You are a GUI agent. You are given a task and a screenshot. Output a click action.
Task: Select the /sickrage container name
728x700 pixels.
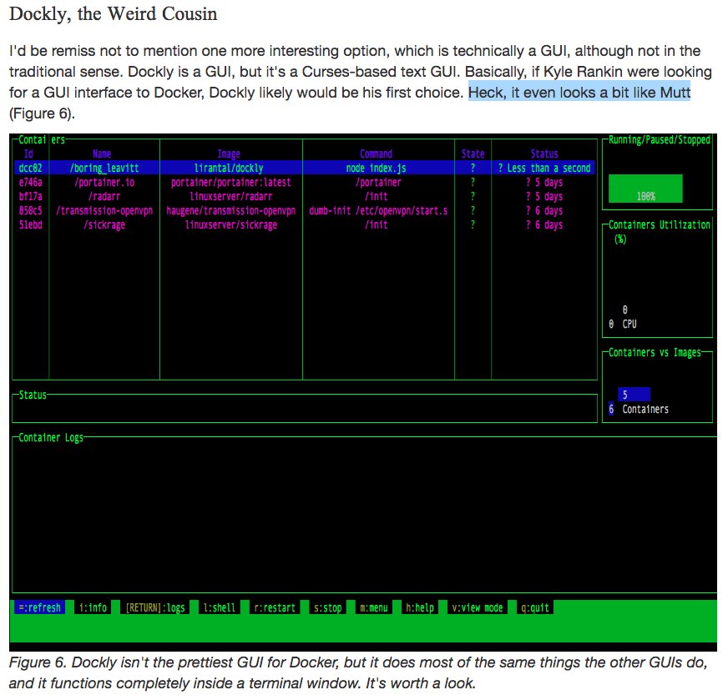pos(104,225)
